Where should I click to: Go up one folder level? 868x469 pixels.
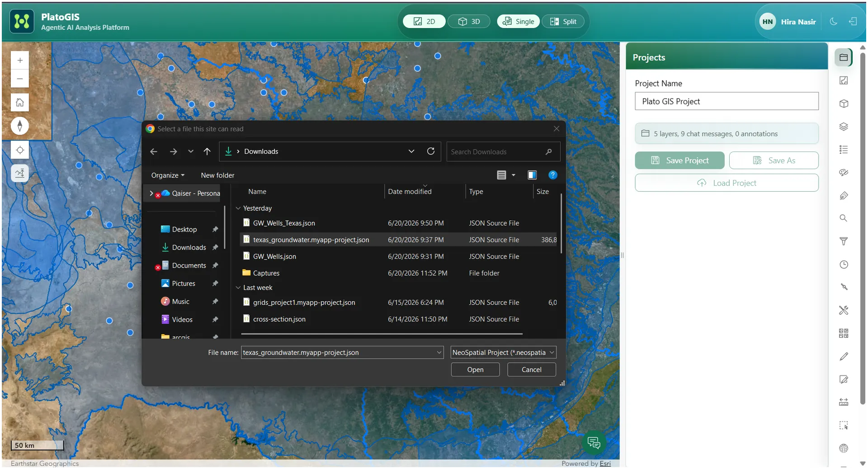coord(207,152)
